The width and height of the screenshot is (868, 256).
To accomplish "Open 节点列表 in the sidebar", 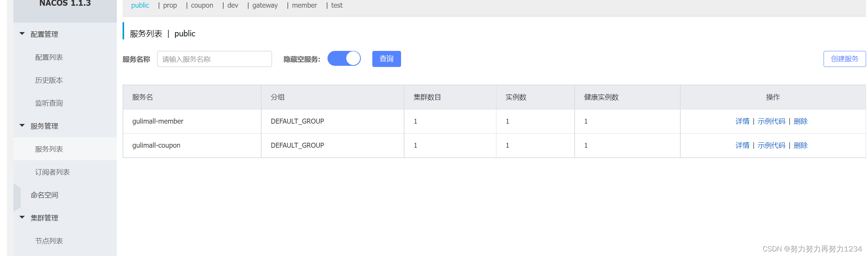I will 49,241.
